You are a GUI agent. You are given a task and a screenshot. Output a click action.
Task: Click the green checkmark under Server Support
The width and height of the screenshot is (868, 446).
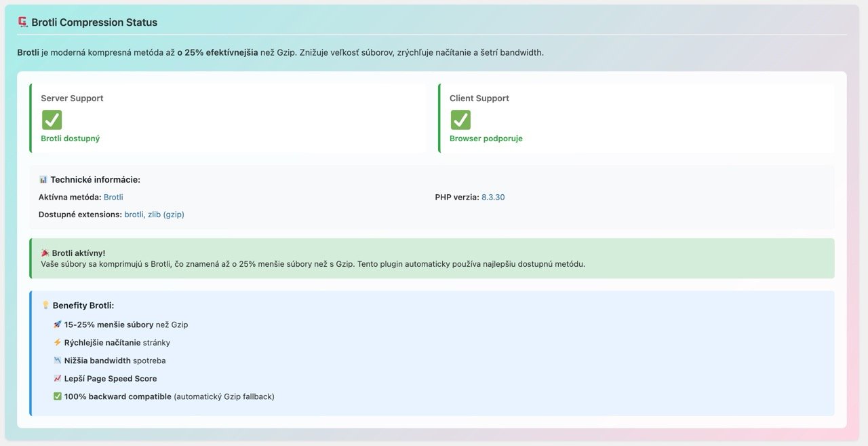tap(52, 119)
